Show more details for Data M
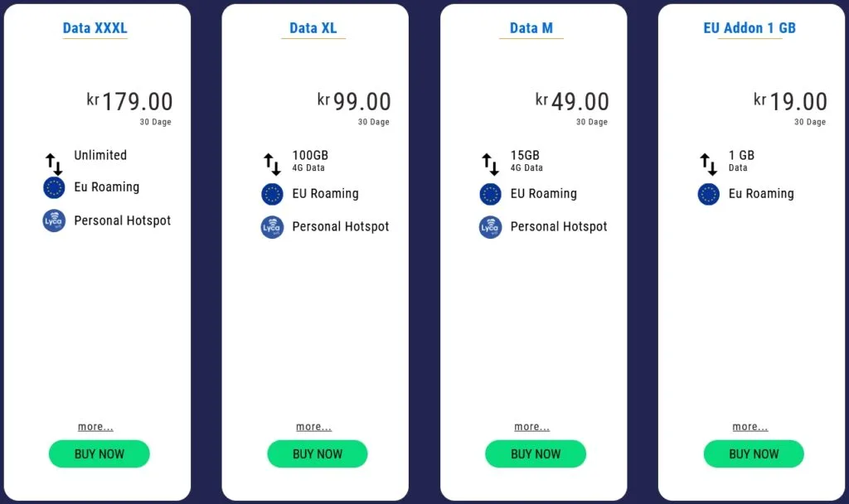The width and height of the screenshot is (849, 504). coord(531,427)
